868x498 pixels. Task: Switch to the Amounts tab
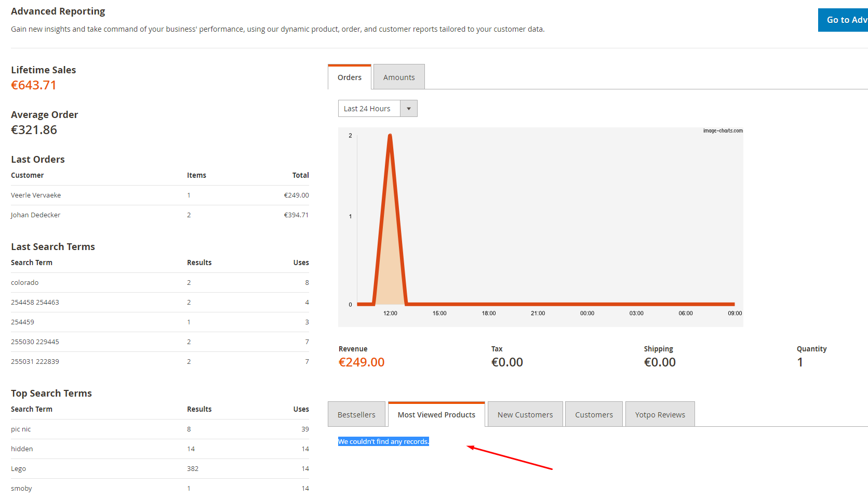point(398,77)
